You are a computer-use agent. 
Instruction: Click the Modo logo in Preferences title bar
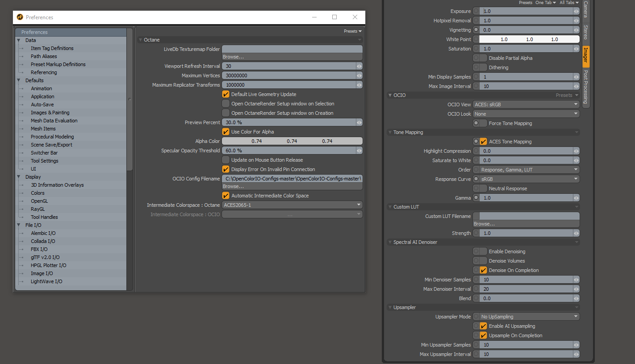(x=20, y=17)
